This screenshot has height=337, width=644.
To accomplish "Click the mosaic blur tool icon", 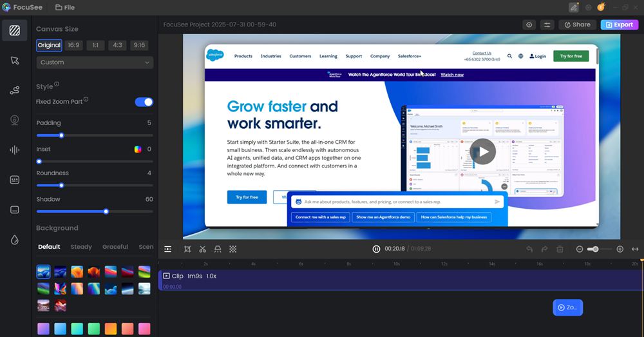I will (233, 249).
